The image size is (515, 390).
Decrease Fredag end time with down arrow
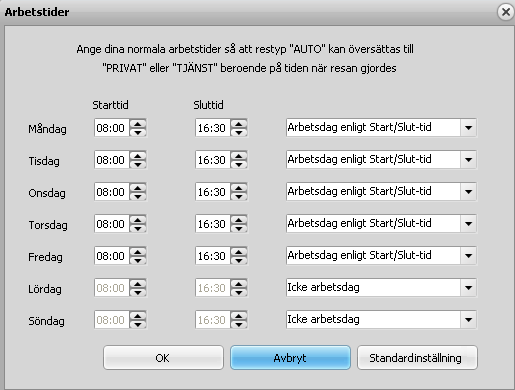(239, 260)
